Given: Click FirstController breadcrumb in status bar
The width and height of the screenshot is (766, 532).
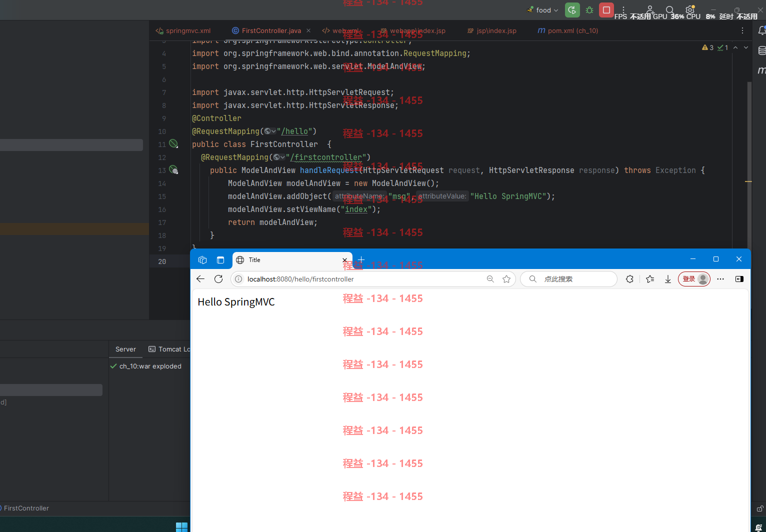Looking at the screenshot, I should click(x=26, y=508).
